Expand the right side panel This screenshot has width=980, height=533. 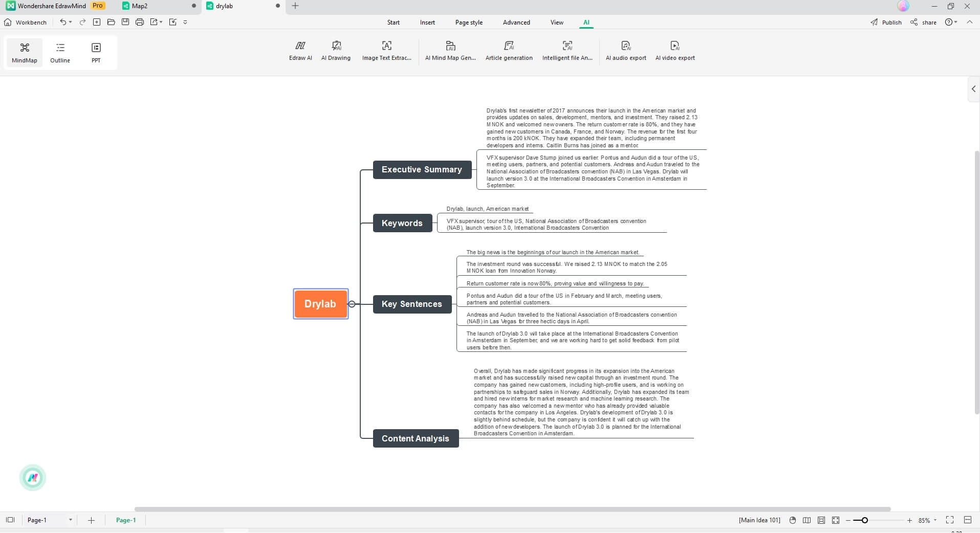pos(973,89)
